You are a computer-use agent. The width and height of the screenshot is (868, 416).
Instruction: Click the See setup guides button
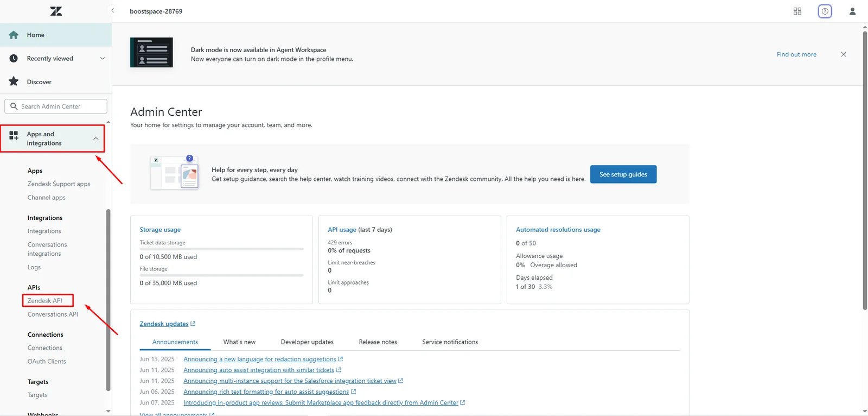coord(623,174)
